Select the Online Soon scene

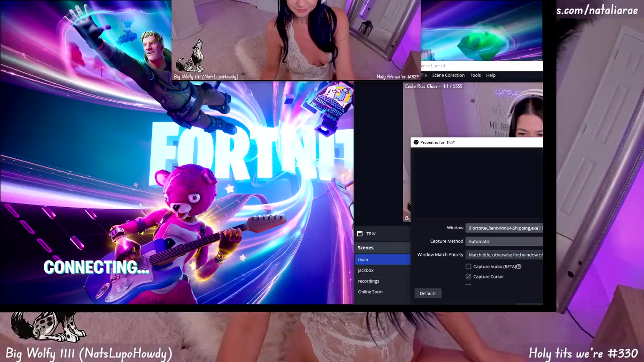383,292
